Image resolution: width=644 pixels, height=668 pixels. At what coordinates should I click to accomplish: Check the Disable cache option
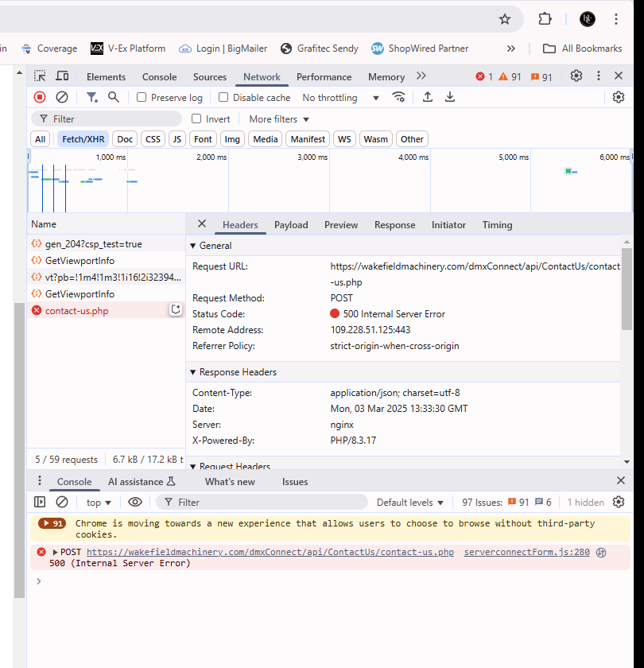tap(223, 98)
